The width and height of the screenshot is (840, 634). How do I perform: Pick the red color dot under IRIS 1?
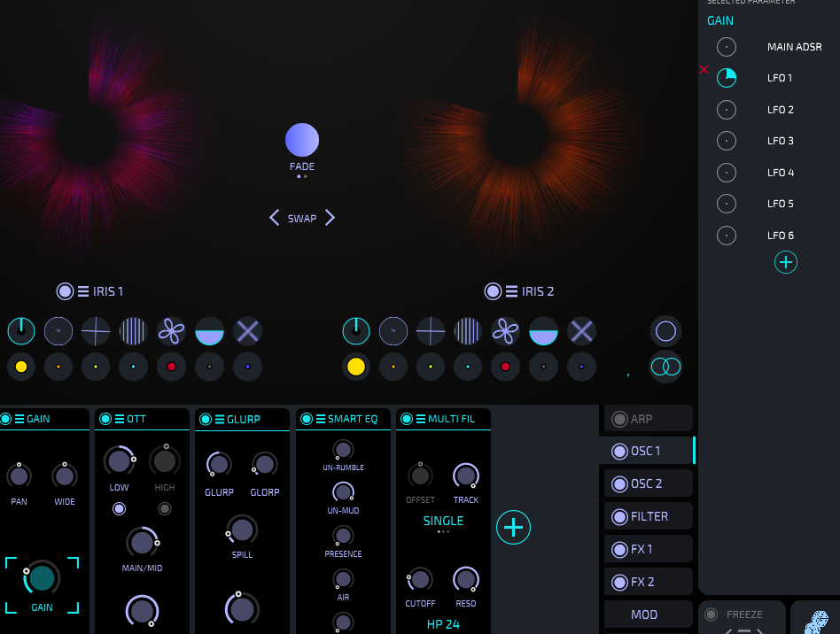(x=171, y=367)
